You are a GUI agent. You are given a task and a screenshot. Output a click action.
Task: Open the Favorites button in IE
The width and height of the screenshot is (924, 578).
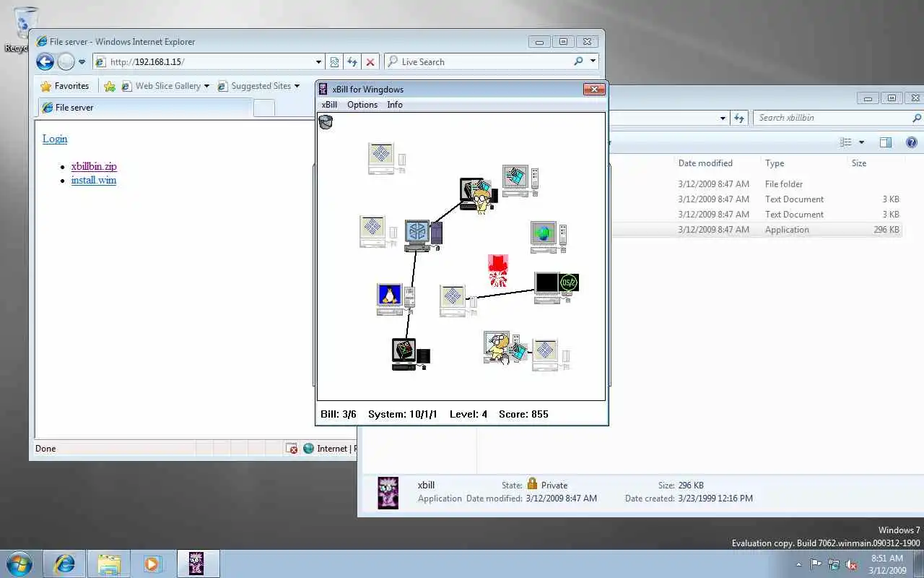pos(65,86)
